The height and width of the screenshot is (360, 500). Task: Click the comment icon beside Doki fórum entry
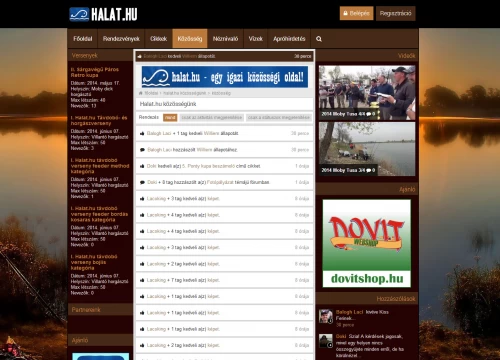click(x=142, y=182)
